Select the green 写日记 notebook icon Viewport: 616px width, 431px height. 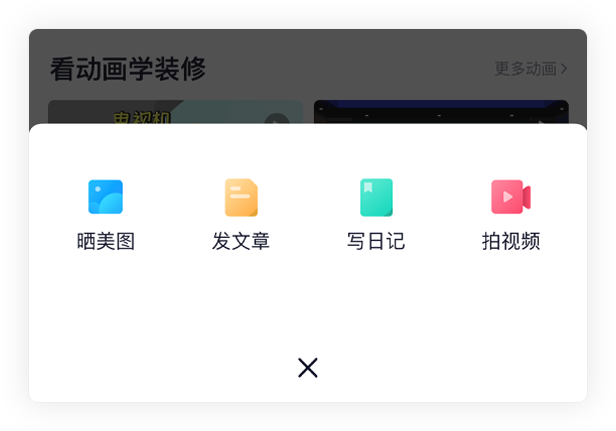pos(376,197)
